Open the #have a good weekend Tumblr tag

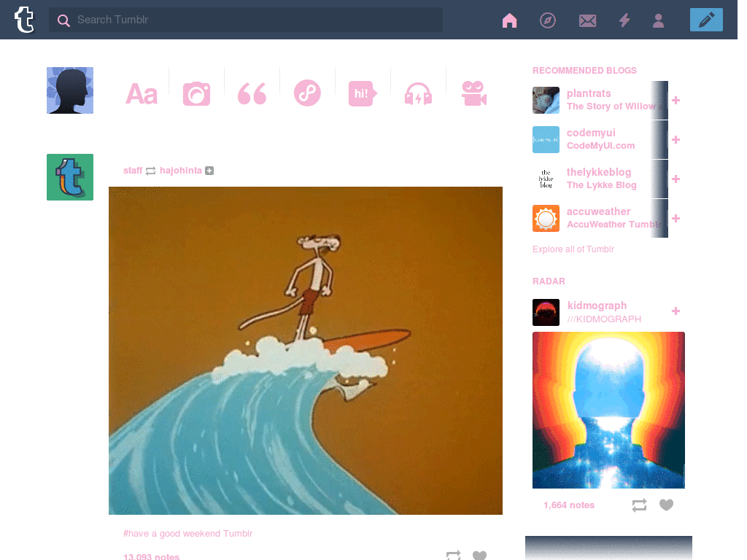pyautogui.click(x=187, y=533)
